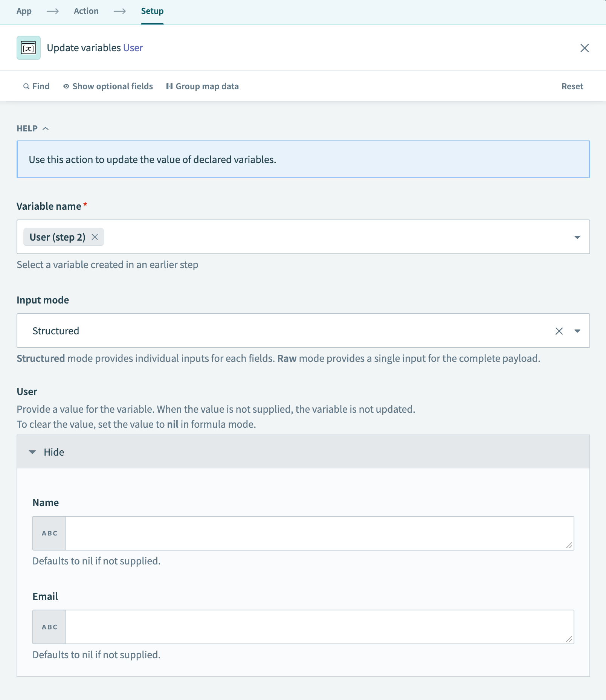Collapse the HELP section
Image resolution: width=606 pixels, height=700 pixels.
(47, 128)
